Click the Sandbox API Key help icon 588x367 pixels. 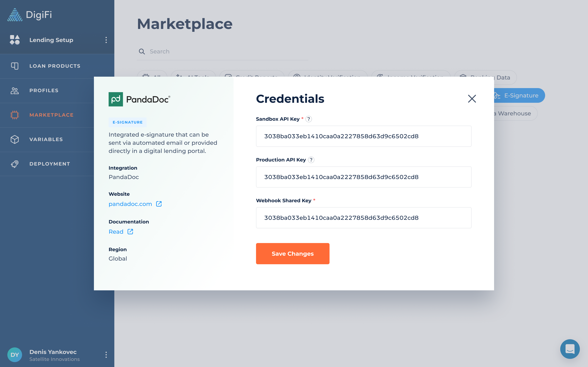(x=308, y=119)
